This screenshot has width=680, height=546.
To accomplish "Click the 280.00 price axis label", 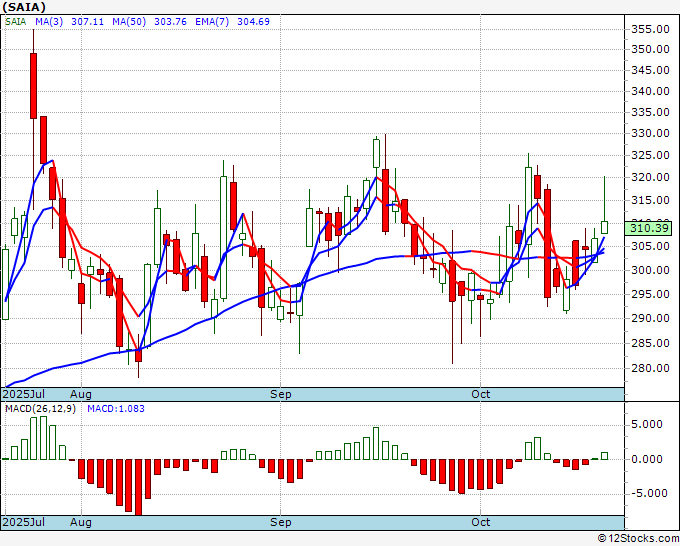I will click(650, 368).
